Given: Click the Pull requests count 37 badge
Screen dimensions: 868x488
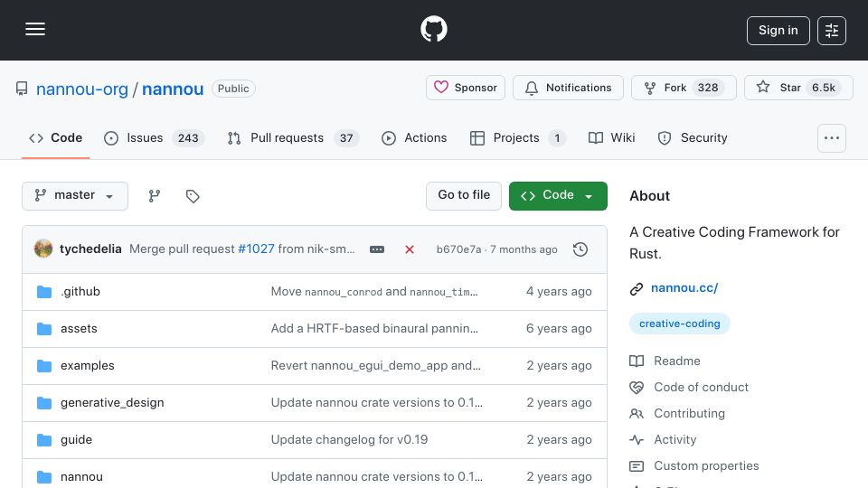Looking at the screenshot, I should coord(346,137).
